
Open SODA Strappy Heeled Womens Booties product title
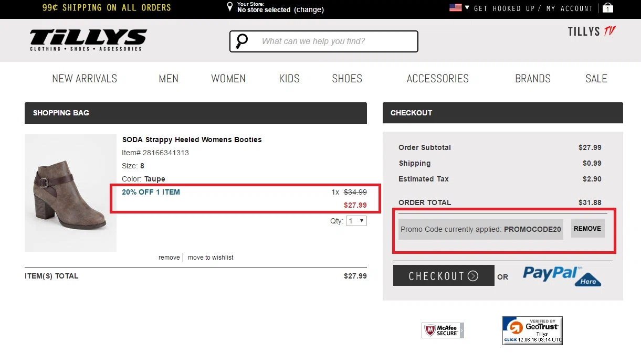coord(192,140)
